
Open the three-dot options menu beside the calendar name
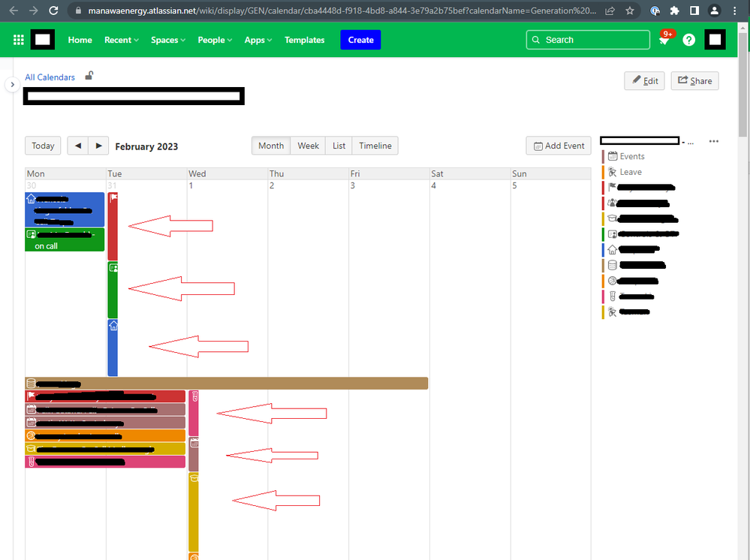tap(713, 140)
